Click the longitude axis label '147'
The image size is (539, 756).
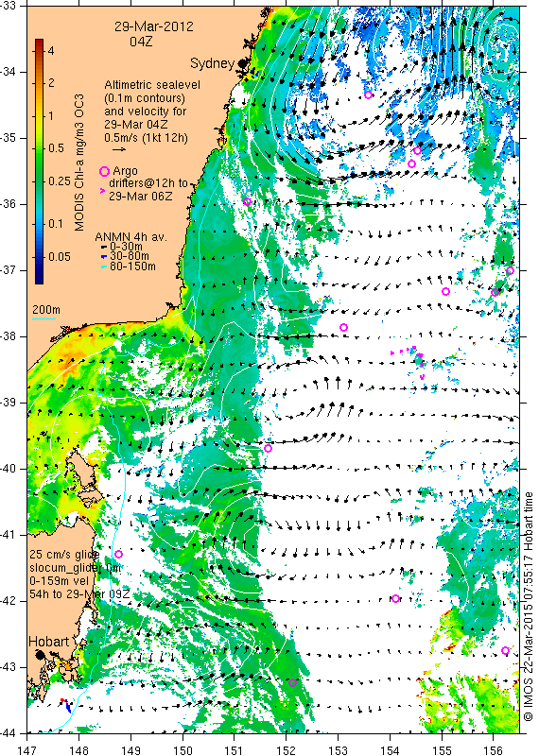point(27,750)
